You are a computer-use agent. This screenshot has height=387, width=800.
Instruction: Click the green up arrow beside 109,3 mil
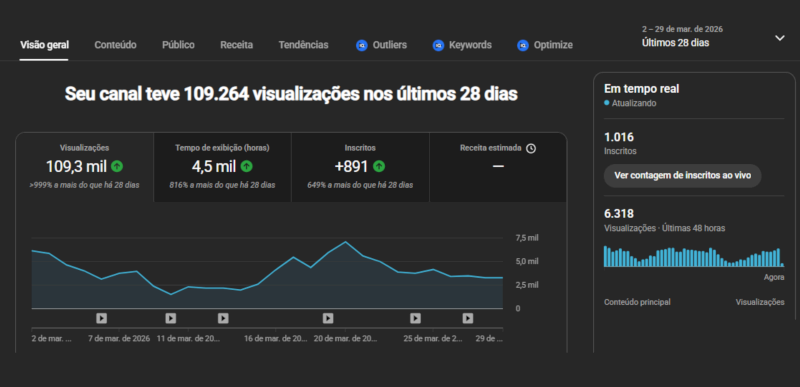(x=117, y=166)
